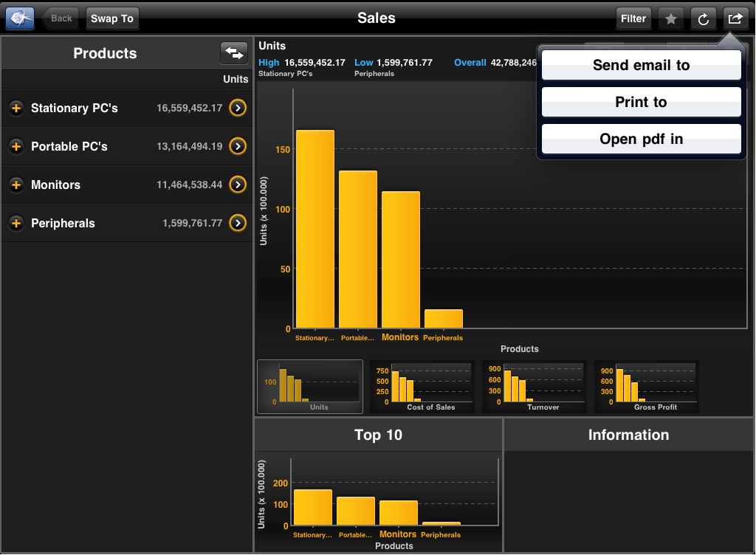Click the favorites star icon
The width and height of the screenshot is (756, 555).
coord(670,19)
